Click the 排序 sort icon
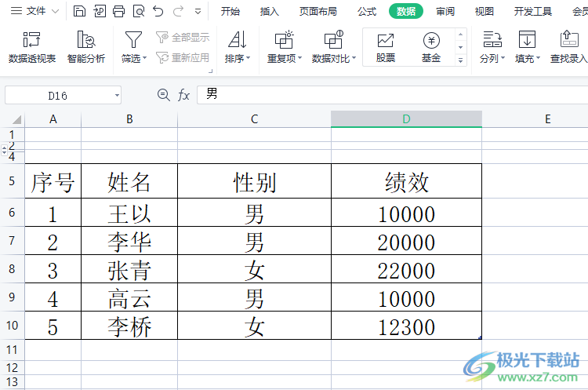Screen dimensions: 588x390 point(238,40)
